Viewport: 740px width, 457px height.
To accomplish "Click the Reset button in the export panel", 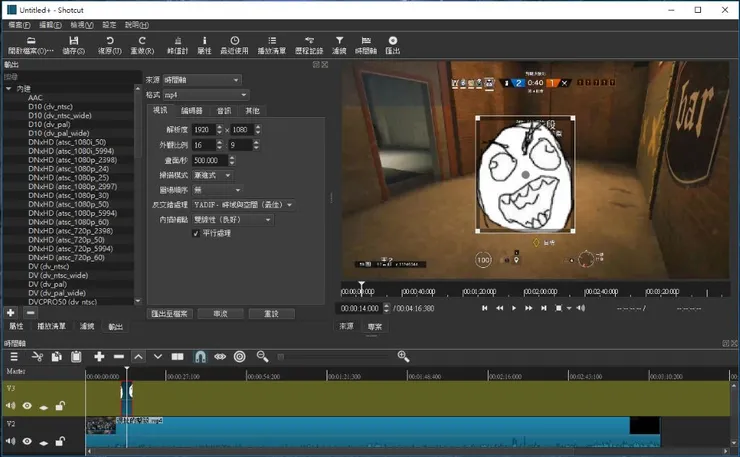I will pyautogui.click(x=271, y=313).
